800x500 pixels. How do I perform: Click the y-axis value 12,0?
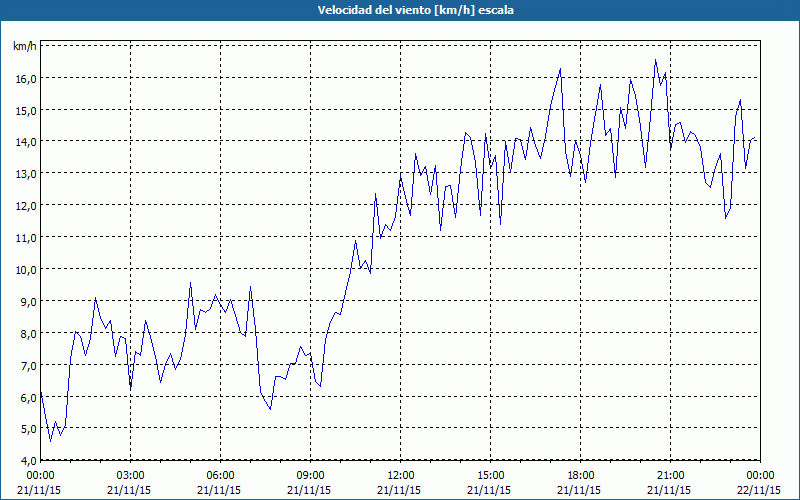(27, 206)
